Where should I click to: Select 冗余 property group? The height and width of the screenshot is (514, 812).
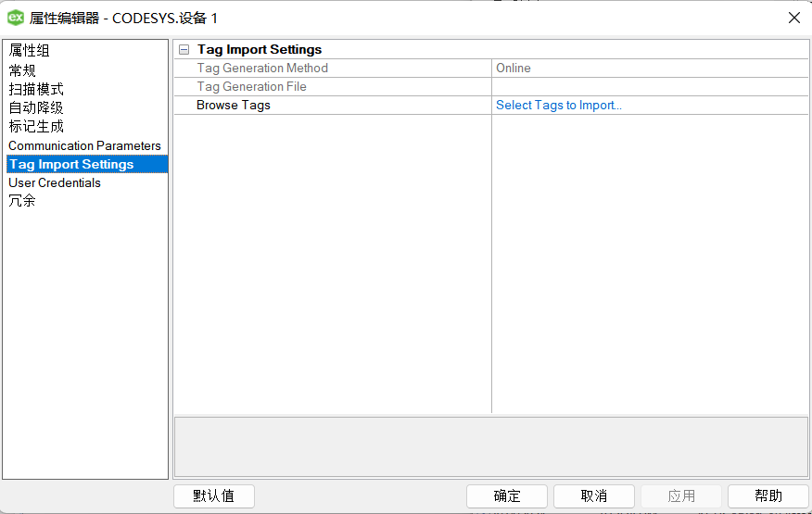[22, 201]
